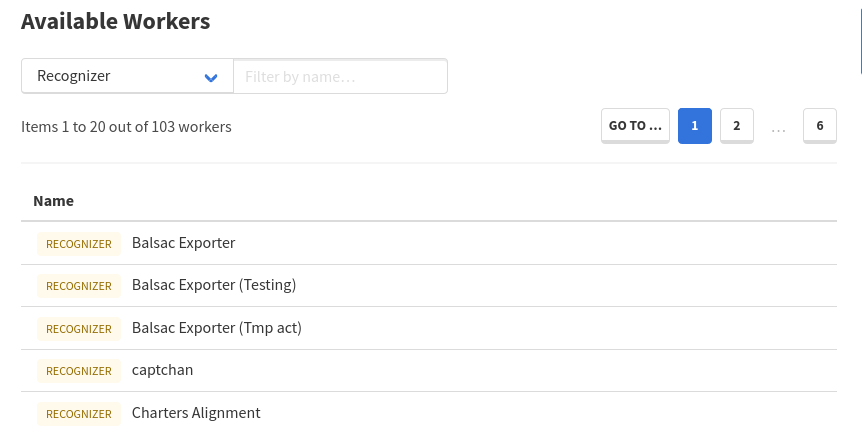The image size is (862, 433).
Task: Open the Charters Alignment worker
Action: 196,413
